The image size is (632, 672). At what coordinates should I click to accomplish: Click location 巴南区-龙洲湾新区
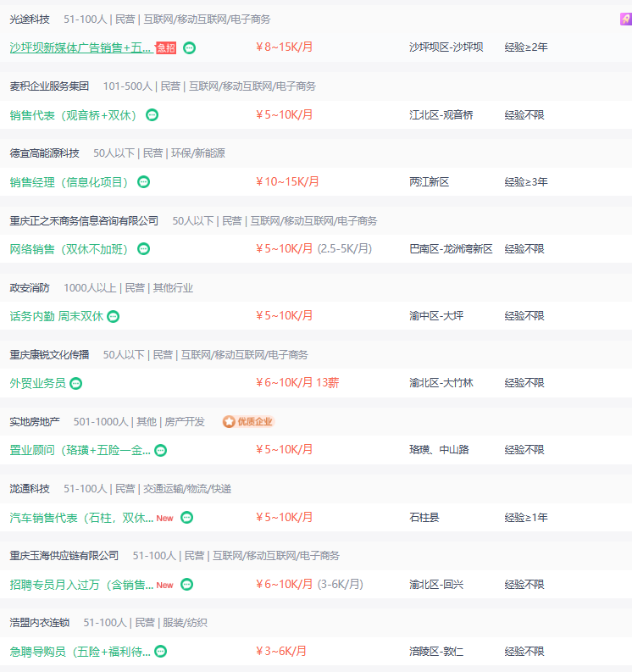tap(451, 248)
